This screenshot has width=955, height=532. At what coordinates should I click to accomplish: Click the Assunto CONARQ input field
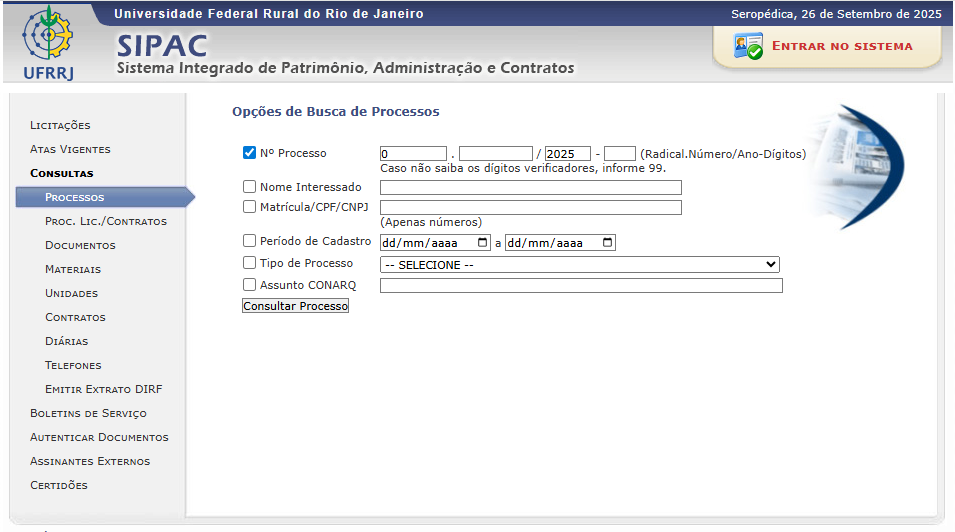click(x=581, y=286)
